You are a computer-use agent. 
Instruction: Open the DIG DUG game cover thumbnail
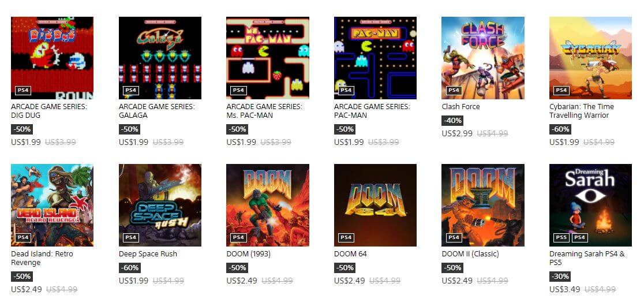coord(52,58)
